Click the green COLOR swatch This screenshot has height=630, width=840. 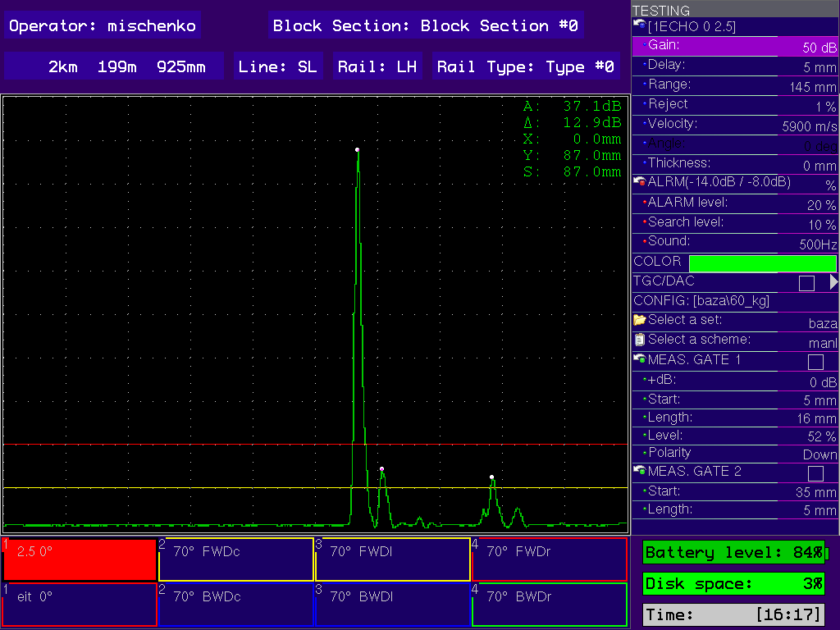tap(762, 263)
